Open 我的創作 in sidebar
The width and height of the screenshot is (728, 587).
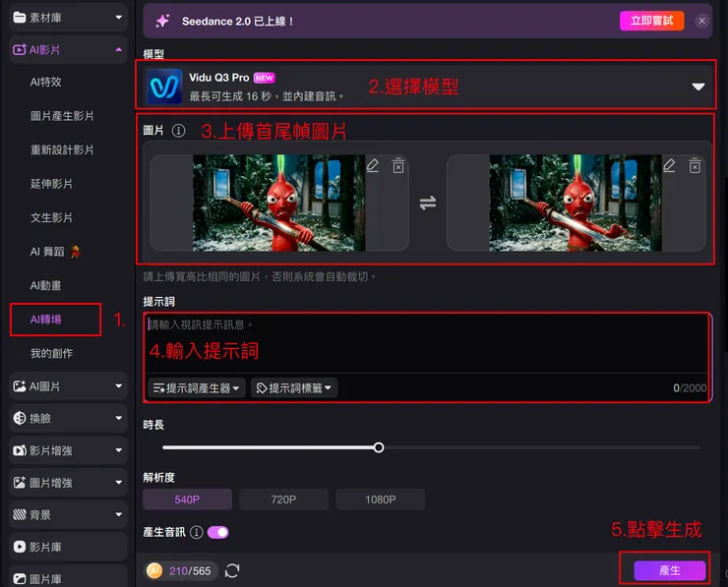pyautogui.click(x=51, y=353)
